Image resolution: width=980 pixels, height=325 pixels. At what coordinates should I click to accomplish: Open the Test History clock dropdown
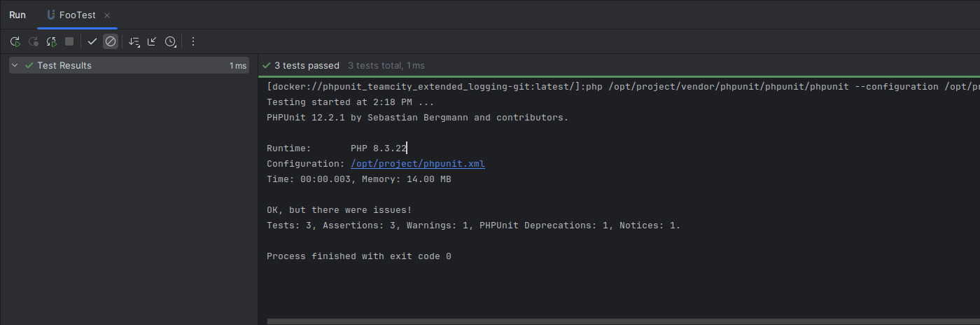click(171, 42)
